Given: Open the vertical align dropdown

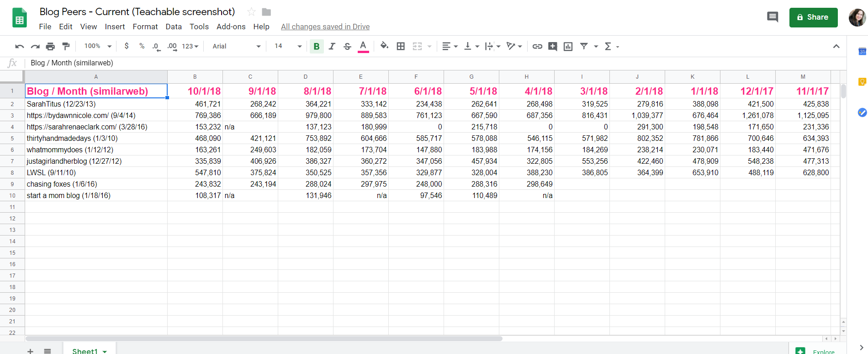Looking at the screenshot, I should [x=471, y=46].
